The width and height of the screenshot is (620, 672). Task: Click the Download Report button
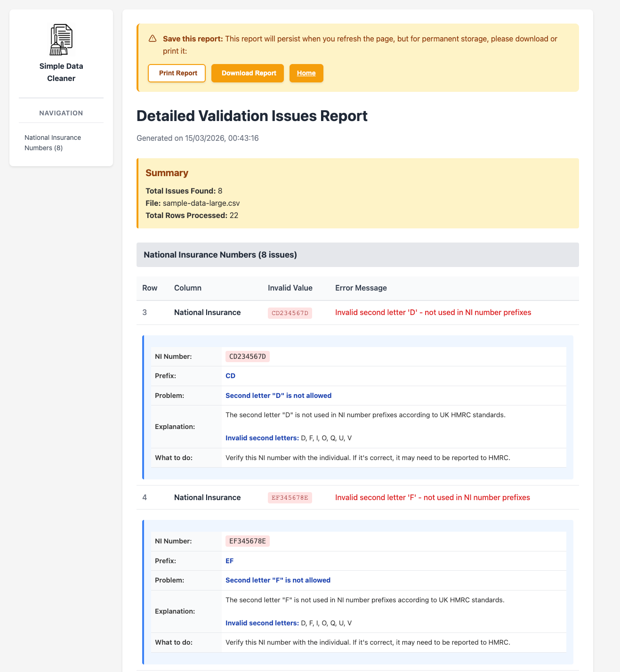tap(248, 73)
